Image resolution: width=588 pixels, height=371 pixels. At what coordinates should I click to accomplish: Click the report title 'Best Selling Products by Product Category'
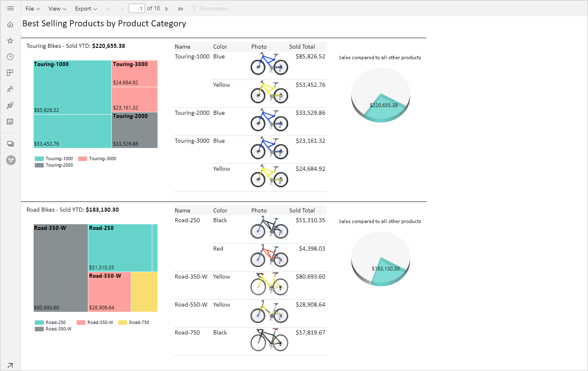pos(104,24)
